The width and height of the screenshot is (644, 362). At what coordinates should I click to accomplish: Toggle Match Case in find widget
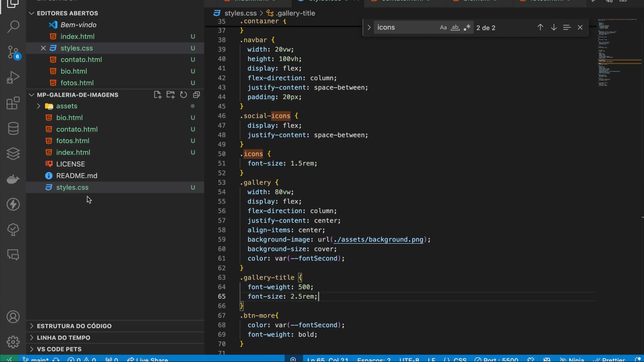click(443, 27)
